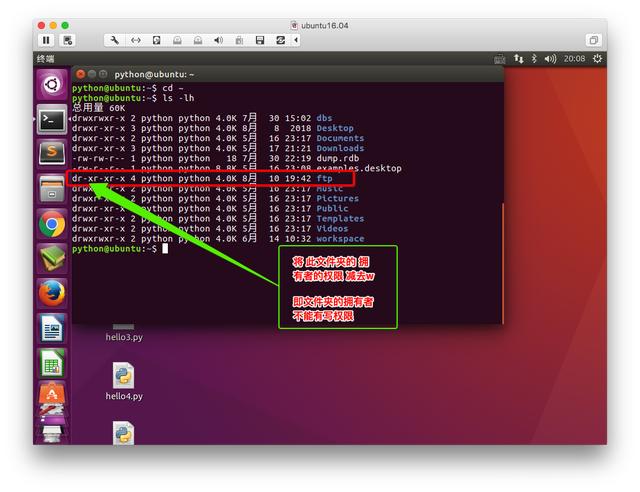640x492 pixels.
Task: Click the dump.rdb file row
Action: (216, 158)
